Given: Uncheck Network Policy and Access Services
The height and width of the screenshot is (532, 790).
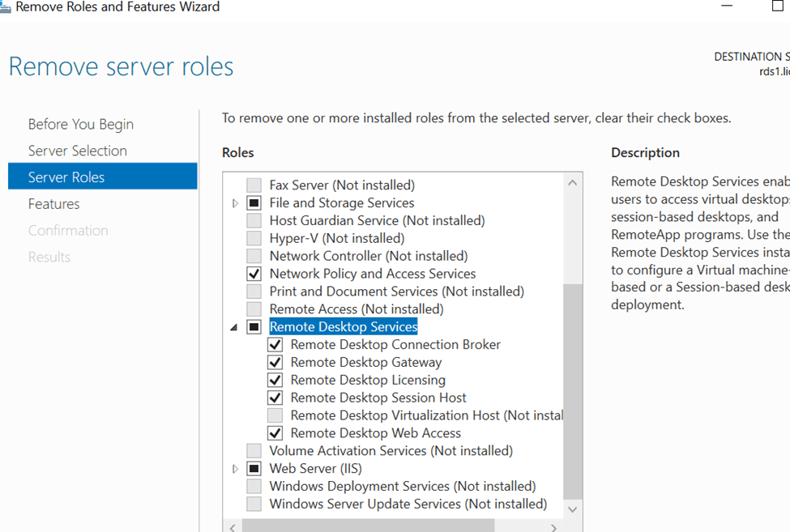Looking at the screenshot, I should [x=254, y=274].
